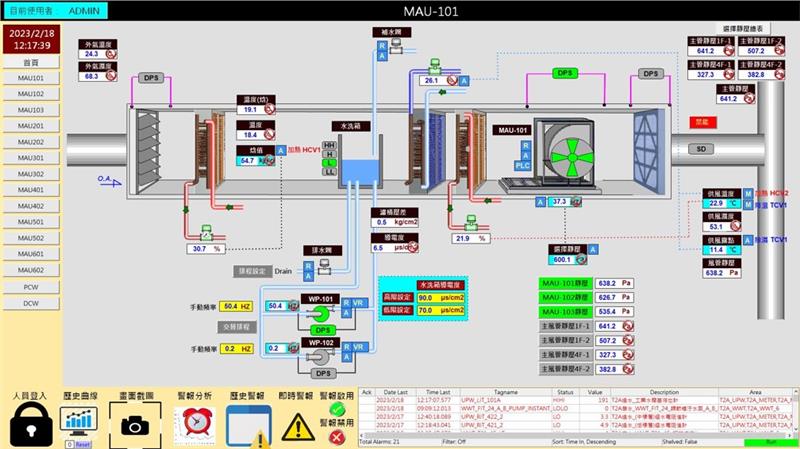Click the green valve above 26.1 value
This screenshot has width=800, height=449.
435,65
